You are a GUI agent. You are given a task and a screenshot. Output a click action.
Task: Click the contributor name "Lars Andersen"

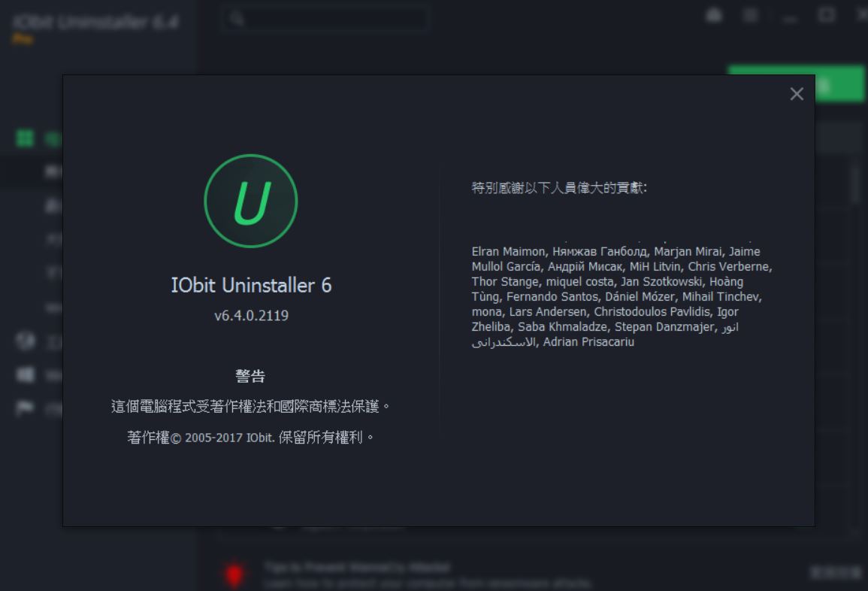548,311
